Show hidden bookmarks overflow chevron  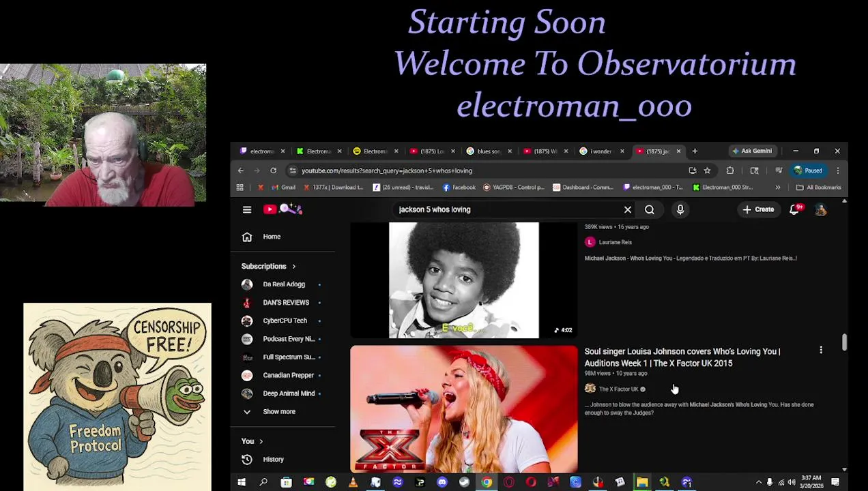778,188
